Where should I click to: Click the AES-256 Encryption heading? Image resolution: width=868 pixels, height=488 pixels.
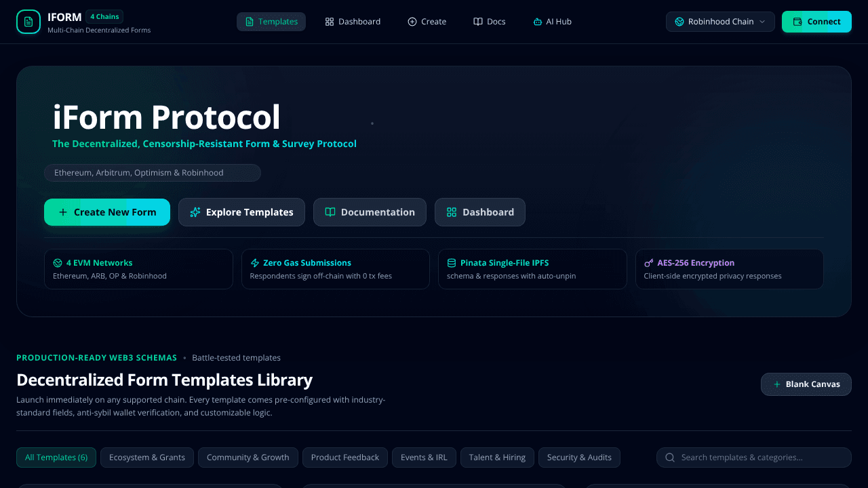pos(696,263)
